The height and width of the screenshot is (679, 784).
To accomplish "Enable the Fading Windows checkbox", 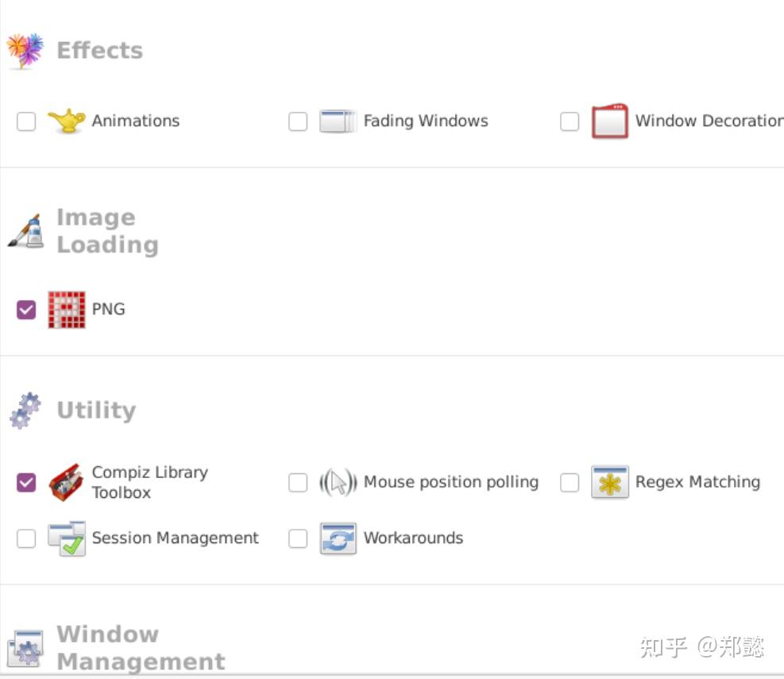I will (x=298, y=121).
